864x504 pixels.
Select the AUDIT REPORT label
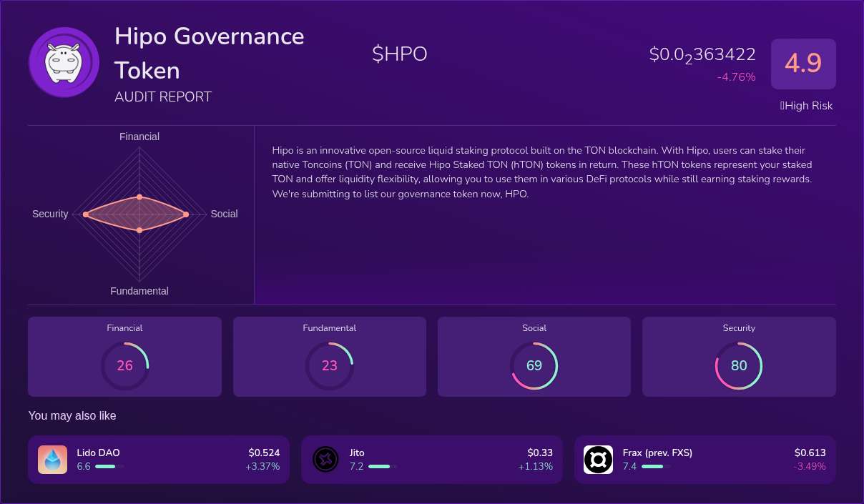163,97
